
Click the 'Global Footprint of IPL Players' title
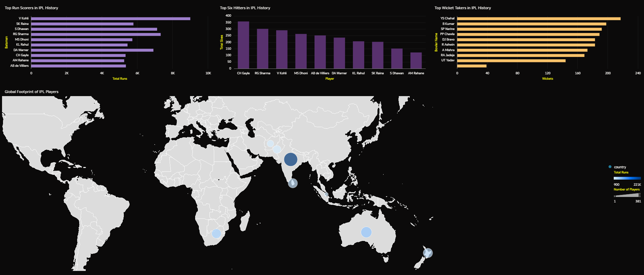coord(31,92)
